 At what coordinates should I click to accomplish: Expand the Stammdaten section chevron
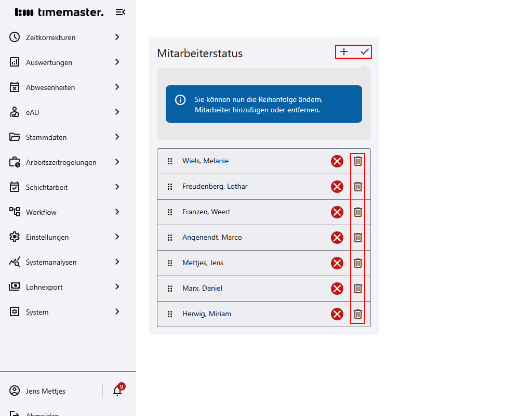point(117,137)
